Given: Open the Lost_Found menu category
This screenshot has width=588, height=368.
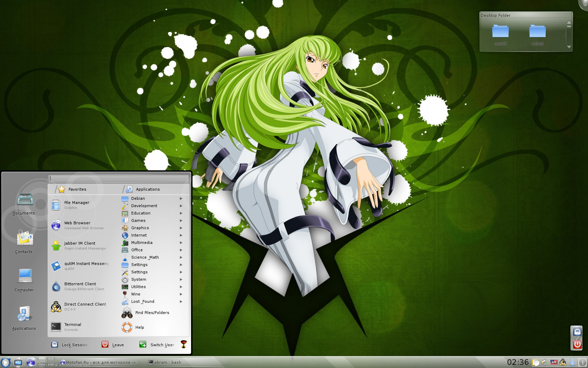Looking at the screenshot, I should click(x=152, y=301).
